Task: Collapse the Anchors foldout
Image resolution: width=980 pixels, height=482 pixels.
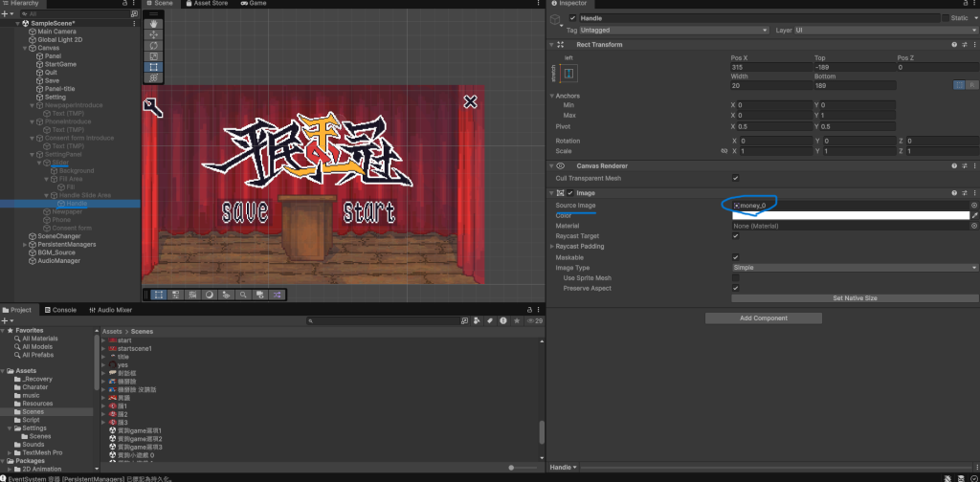Action: point(552,97)
